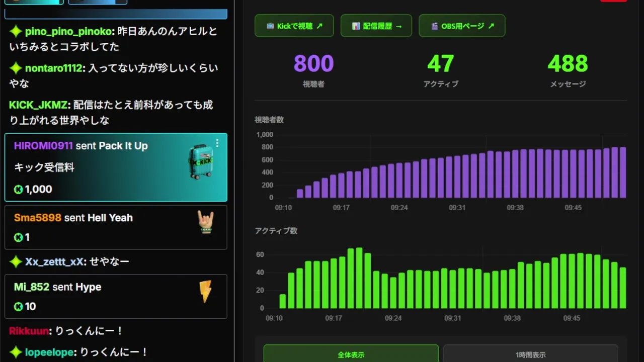Switch to the 1時間表示 view tab
Image resolution: width=644 pixels, height=362 pixels.
click(530, 354)
